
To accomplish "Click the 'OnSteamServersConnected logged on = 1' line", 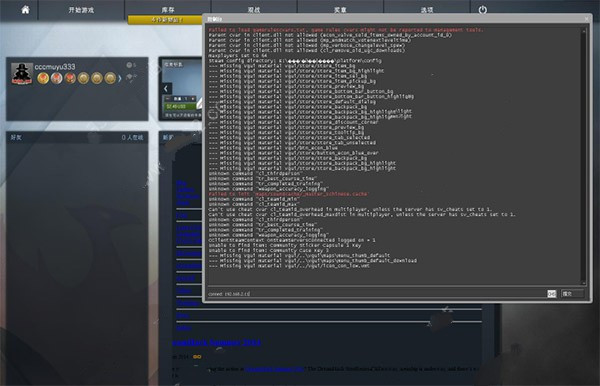I will (x=292, y=240).
